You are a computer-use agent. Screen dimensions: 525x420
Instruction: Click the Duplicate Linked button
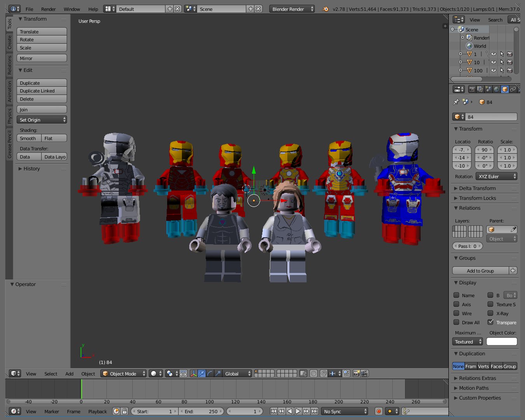(42, 91)
